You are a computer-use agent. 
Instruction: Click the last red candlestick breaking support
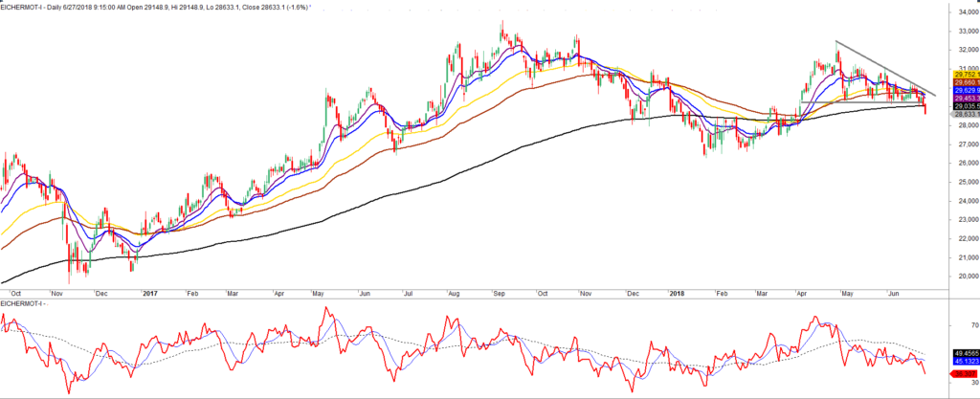pos(925,109)
